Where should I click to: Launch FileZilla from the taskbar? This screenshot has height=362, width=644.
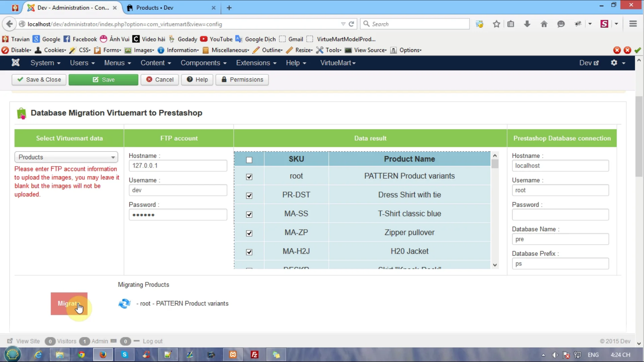pyautogui.click(x=254, y=355)
